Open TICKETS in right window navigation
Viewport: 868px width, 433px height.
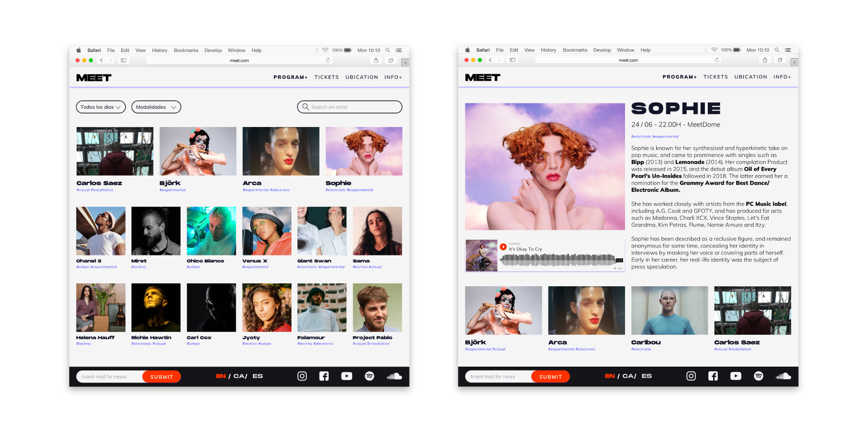coord(715,77)
